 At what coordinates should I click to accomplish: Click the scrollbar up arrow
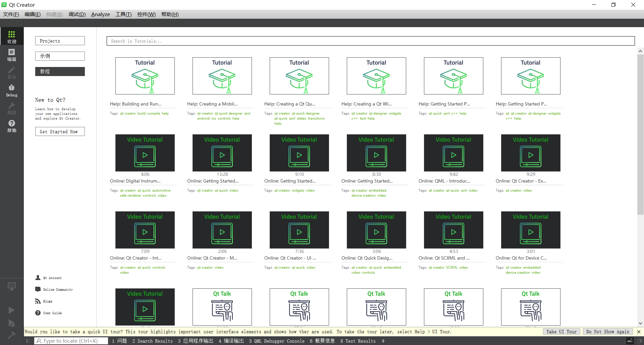click(x=640, y=51)
